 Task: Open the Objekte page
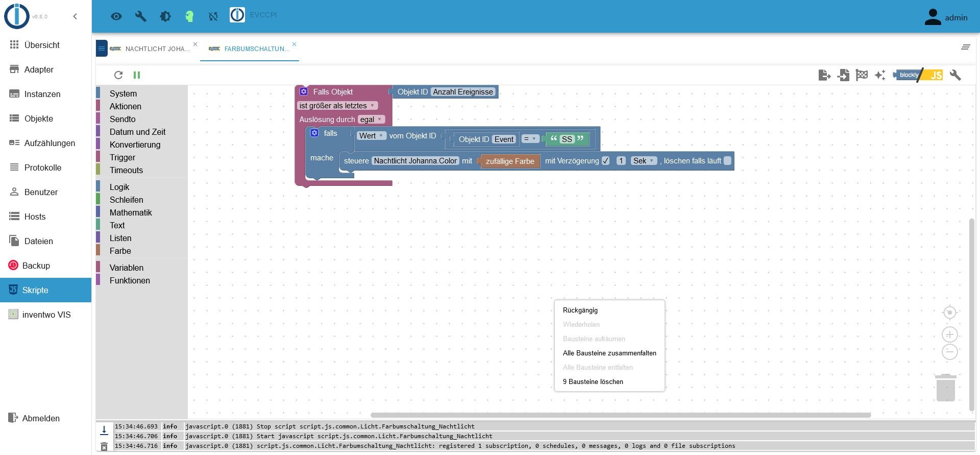[x=46, y=118]
